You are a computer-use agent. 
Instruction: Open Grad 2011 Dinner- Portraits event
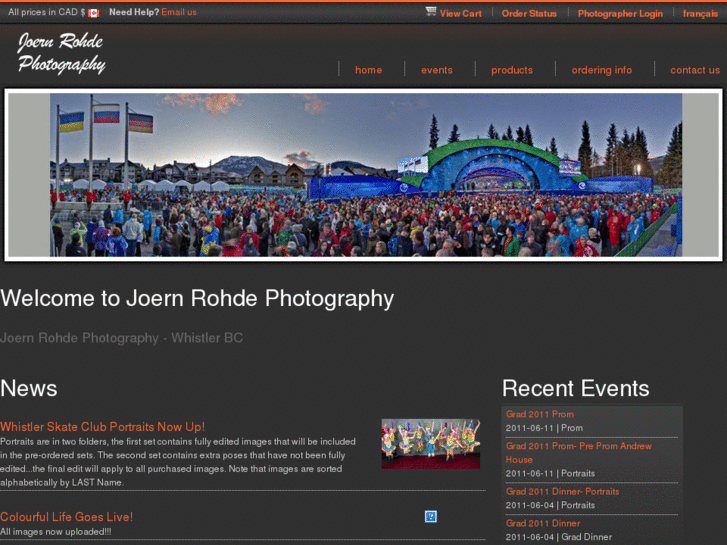562,491
